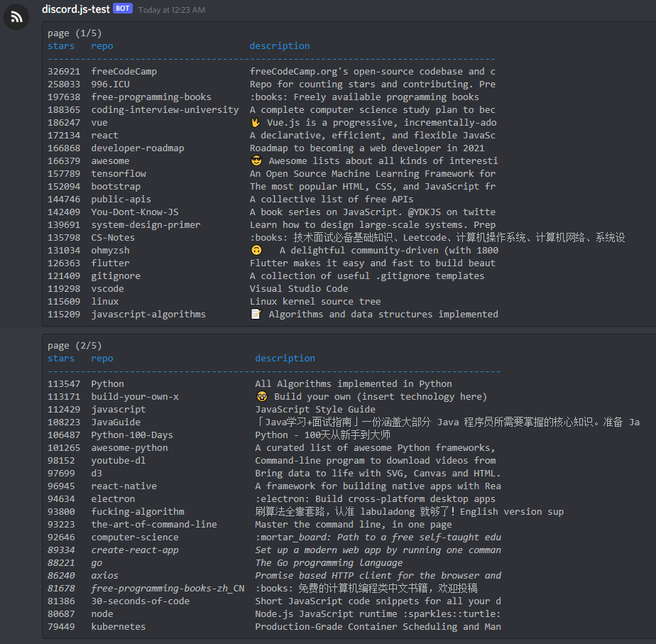Click the '30-seconds-of-code' repo name
The width and height of the screenshot is (656, 644).
coord(140,601)
